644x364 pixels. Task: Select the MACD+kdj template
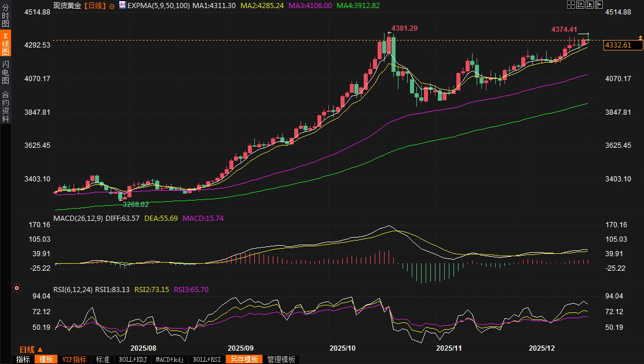170,359
